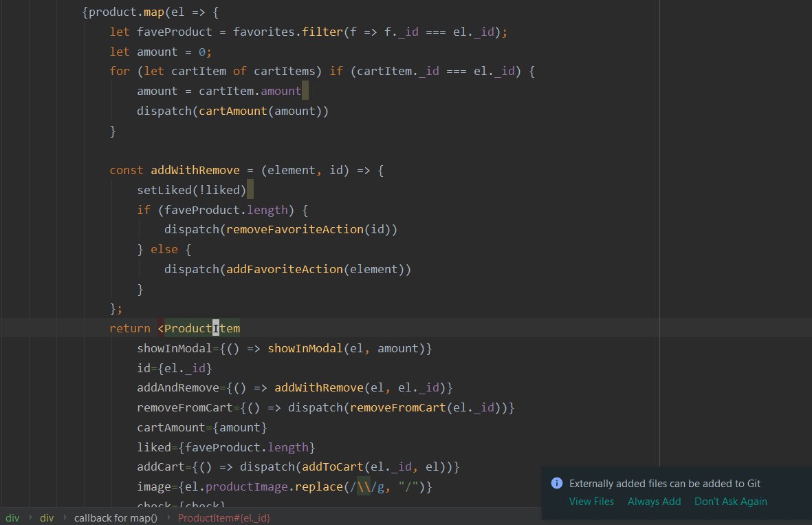Viewport: 812px width, 525px height.
Task: Click 'productImage' property in image attribute
Action: [247, 486]
